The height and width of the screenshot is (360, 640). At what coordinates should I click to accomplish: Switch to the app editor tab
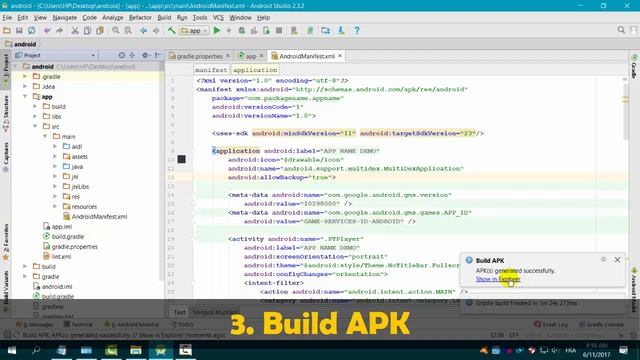(250, 56)
